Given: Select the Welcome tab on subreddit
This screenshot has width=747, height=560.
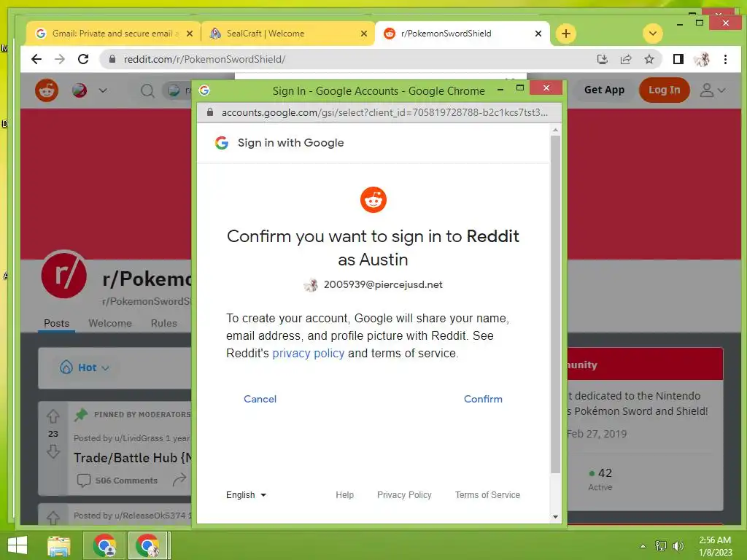Looking at the screenshot, I should 110,323.
